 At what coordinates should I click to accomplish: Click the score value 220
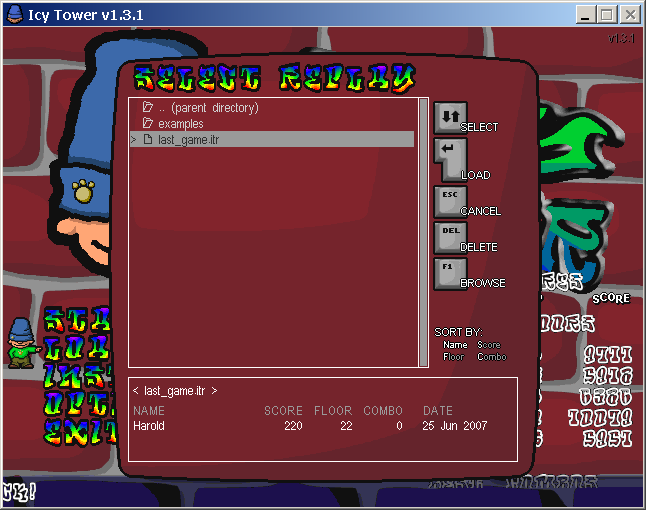[293, 426]
